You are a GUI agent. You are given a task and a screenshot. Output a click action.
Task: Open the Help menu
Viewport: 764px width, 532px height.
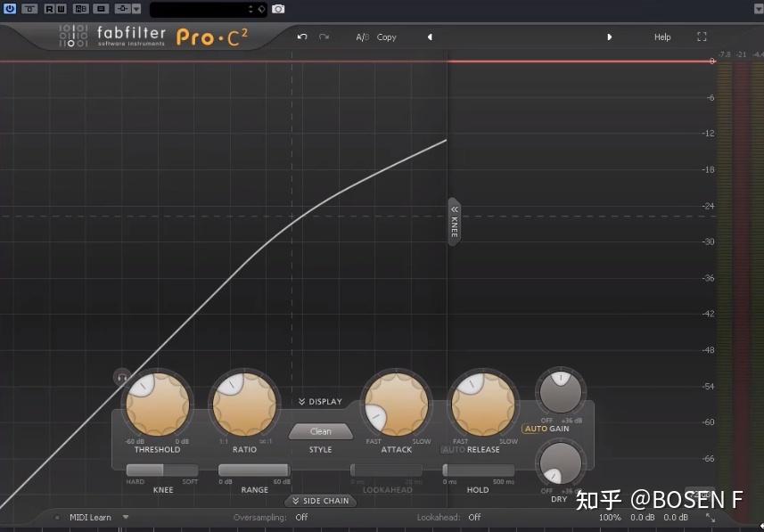662,37
